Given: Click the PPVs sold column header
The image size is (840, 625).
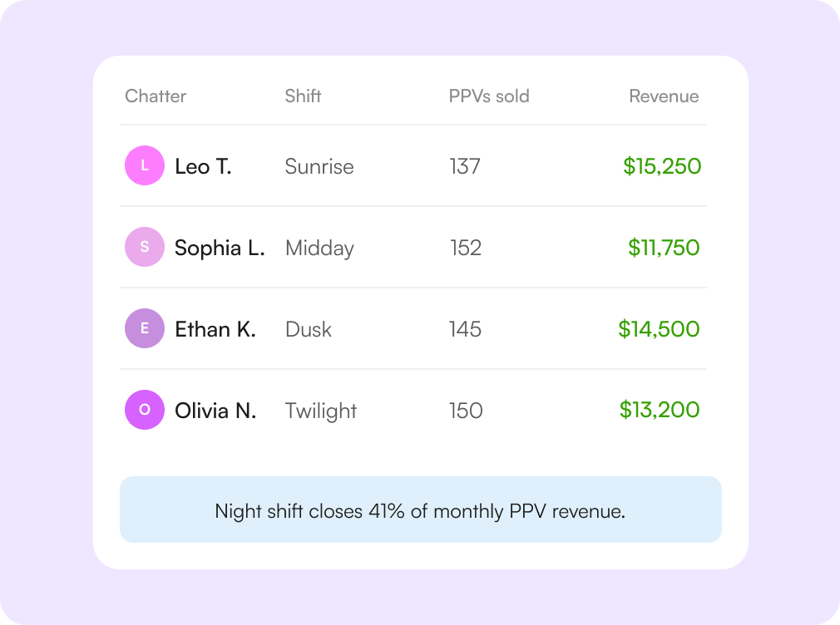Looking at the screenshot, I should (x=488, y=96).
